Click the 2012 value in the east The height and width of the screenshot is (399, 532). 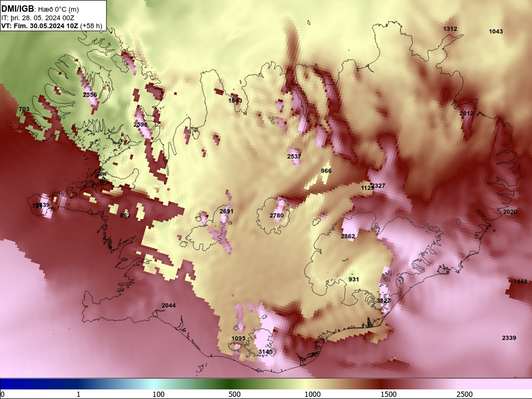point(467,114)
